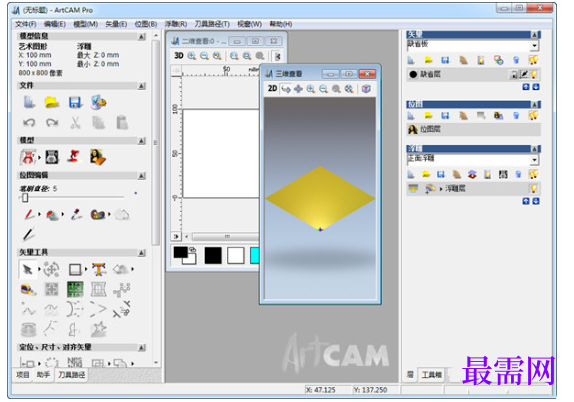Click the left panel vertical scrollbar

point(156,143)
